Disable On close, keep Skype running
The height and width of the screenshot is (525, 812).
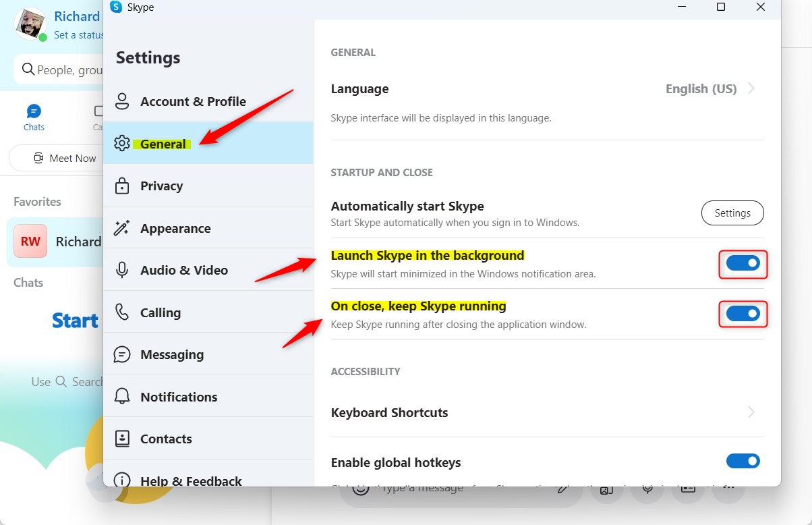pyautogui.click(x=743, y=314)
